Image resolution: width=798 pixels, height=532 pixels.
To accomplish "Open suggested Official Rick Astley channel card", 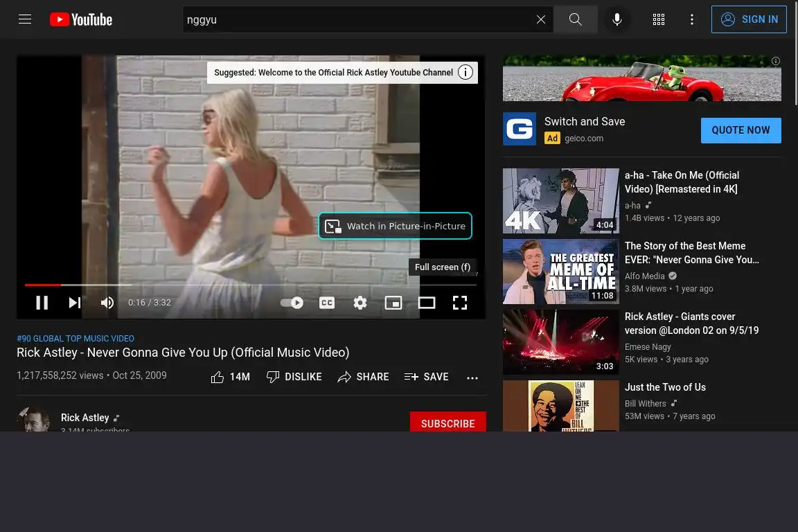I will click(x=333, y=72).
